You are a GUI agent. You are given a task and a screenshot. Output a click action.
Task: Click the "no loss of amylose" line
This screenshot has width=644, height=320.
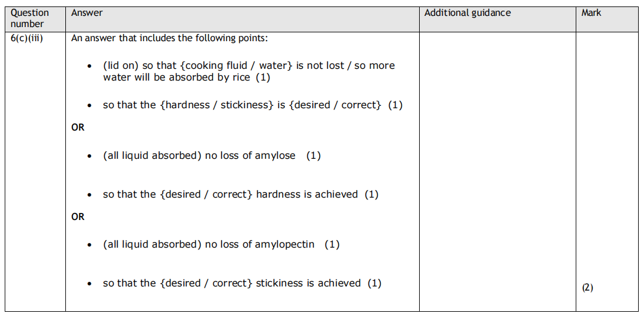pos(211,156)
